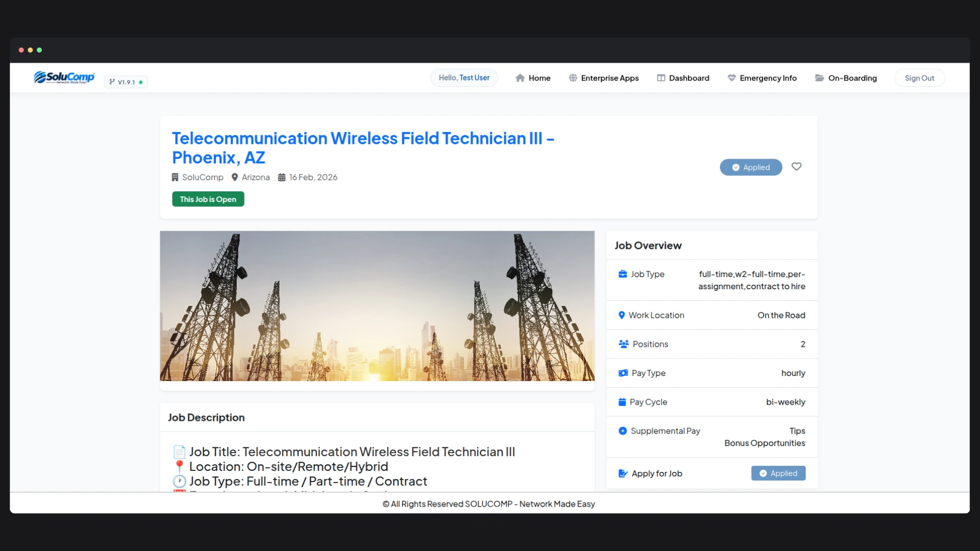The width and height of the screenshot is (980, 551).
Task: Click the This Job is Open badge
Action: [x=208, y=199]
